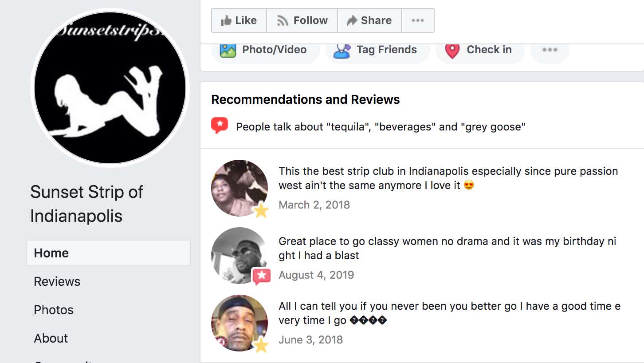View profile of the August 4, 2019 reviewer

pyautogui.click(x=240, y=256)
